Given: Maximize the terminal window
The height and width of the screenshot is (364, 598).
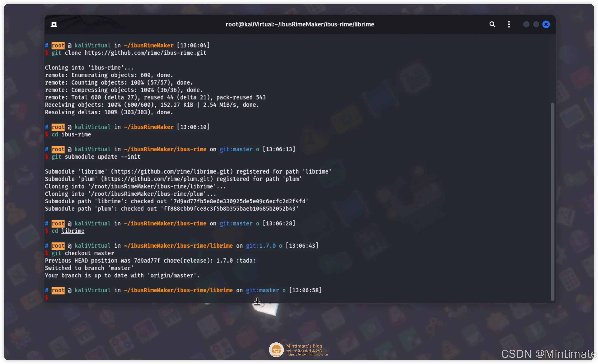Looking at the screenshot, I should (x=536, y=24).
